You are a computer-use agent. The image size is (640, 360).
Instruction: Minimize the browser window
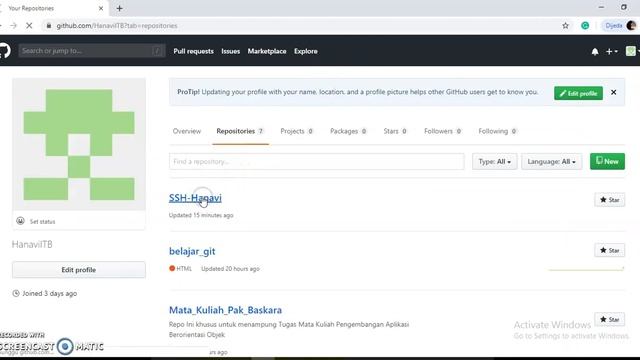point(601,7)
